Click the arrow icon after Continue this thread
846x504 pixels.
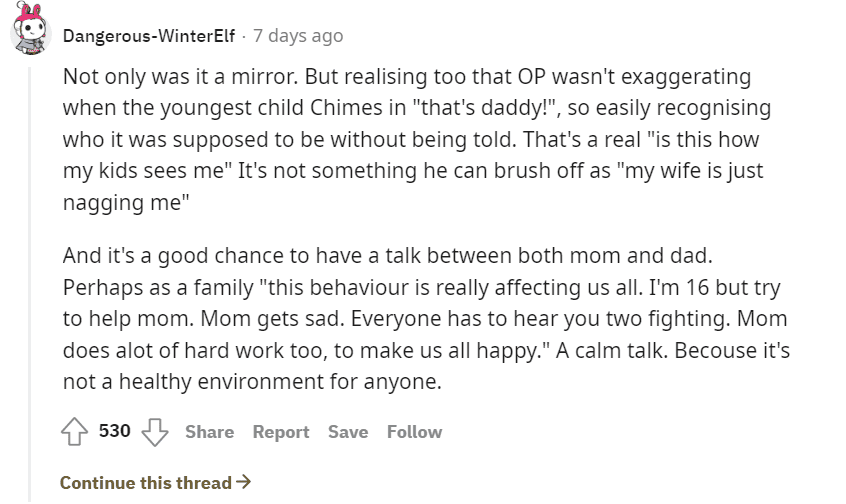tap(244, 481)
